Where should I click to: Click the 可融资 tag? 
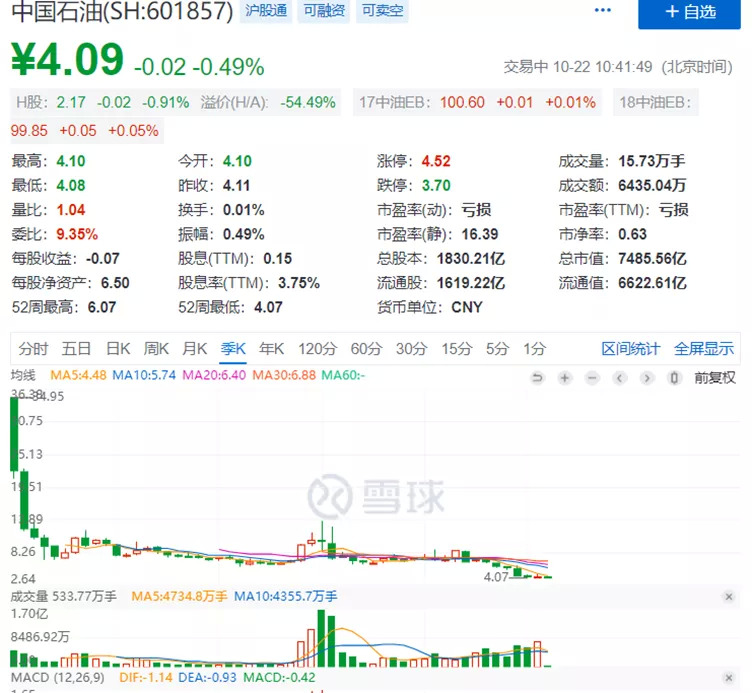(x=324, y=10)
